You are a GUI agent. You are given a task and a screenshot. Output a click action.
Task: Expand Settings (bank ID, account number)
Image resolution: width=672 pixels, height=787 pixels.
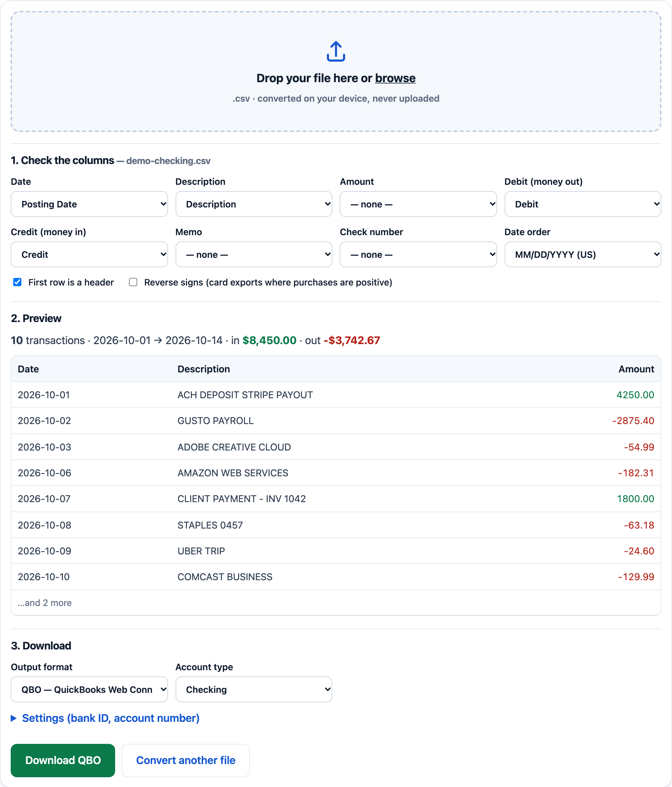point(105,718)
